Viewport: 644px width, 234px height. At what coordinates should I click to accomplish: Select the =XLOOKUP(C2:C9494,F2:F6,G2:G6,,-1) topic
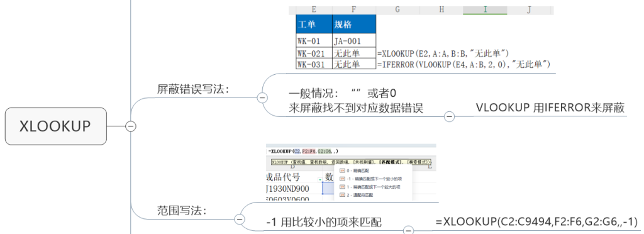pyautogui.click(x=536, y=221)
